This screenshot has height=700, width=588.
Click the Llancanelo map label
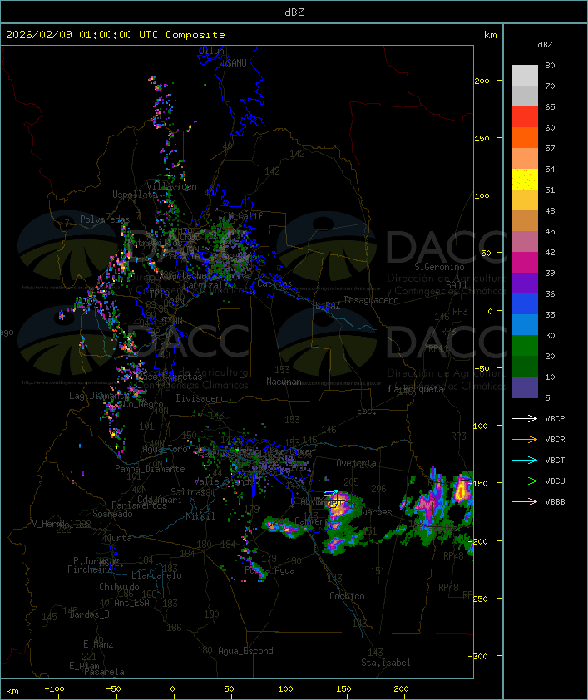click(156, 575)
